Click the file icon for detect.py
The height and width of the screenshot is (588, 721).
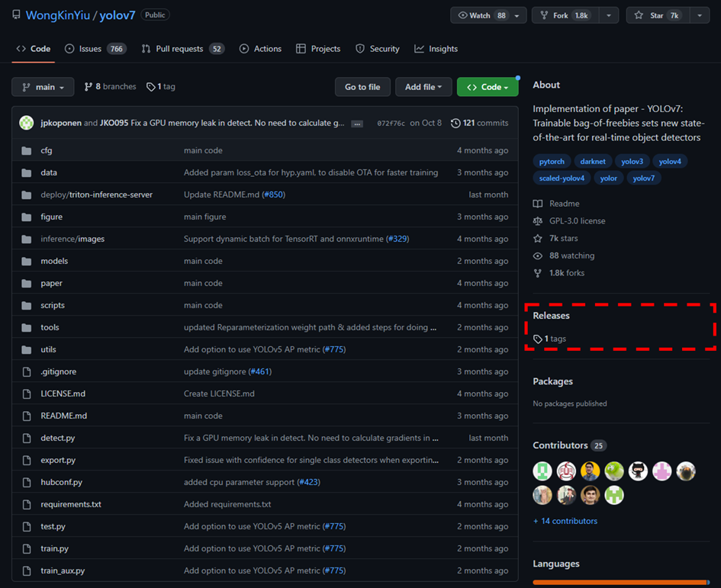click(x=27, y=438)
